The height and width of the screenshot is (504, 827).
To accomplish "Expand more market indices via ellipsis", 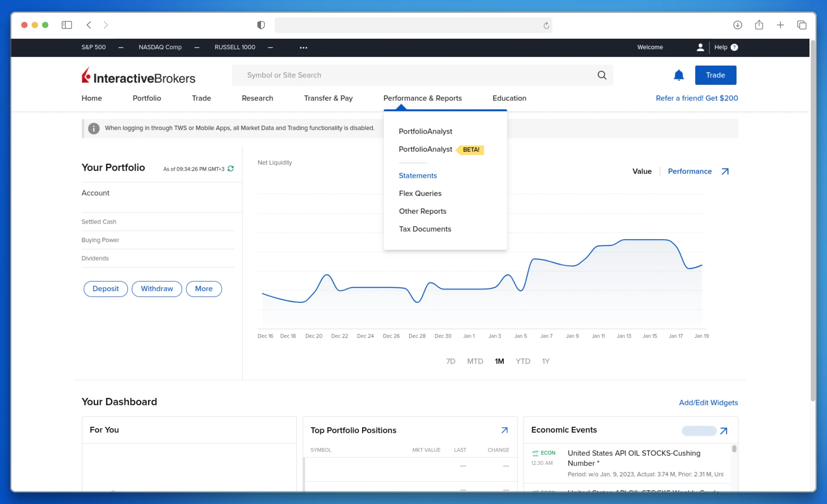I will (303, 48).
